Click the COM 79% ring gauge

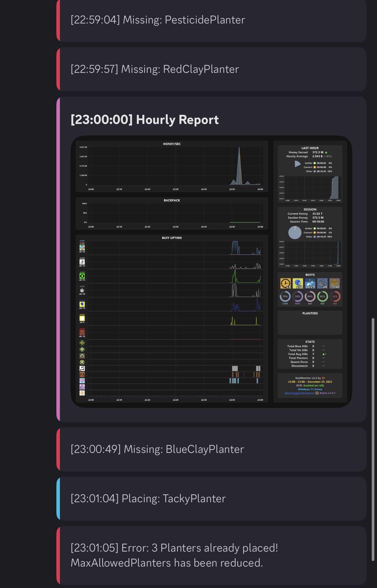point(285,297)
